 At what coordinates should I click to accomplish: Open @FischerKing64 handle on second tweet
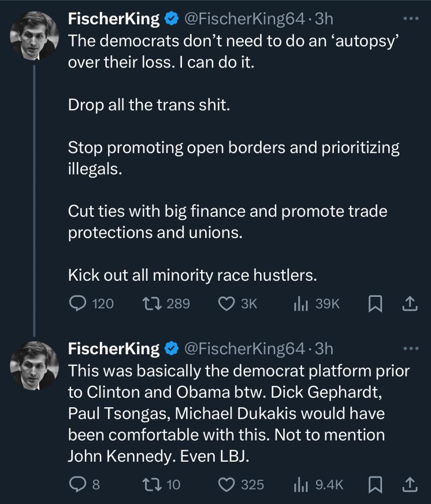244,348
